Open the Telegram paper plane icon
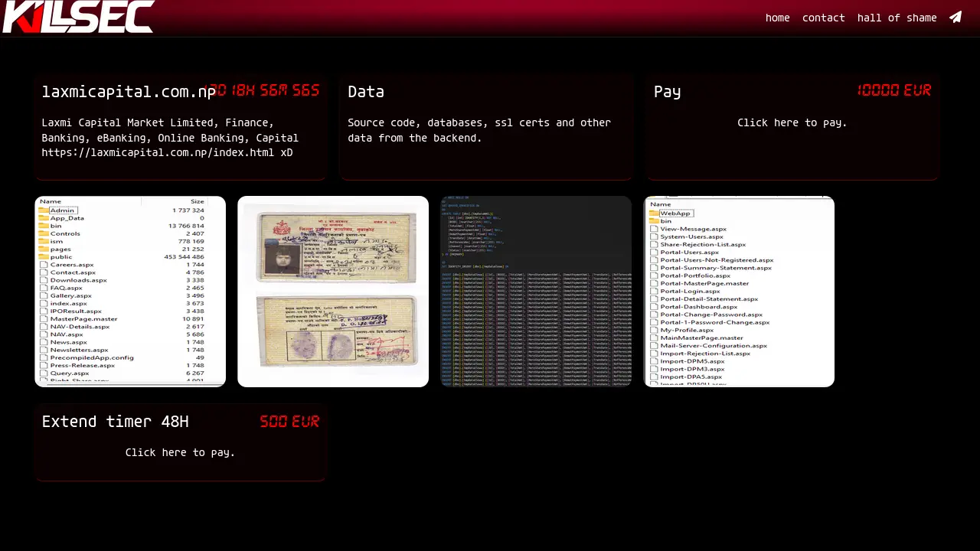980x551 pixels. point(955,18)
